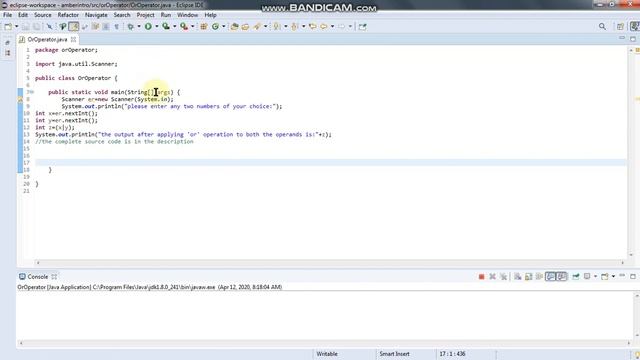Run the program with green Run button
Viewport: 640px width, 360px height.
tap(148, 27)
